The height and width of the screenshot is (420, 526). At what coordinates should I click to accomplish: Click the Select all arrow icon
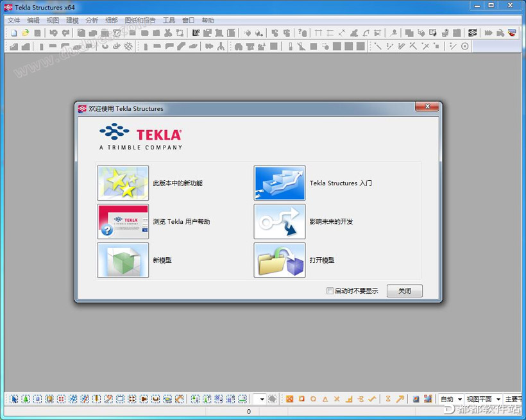pyautogui.click(x=13, y=399)
